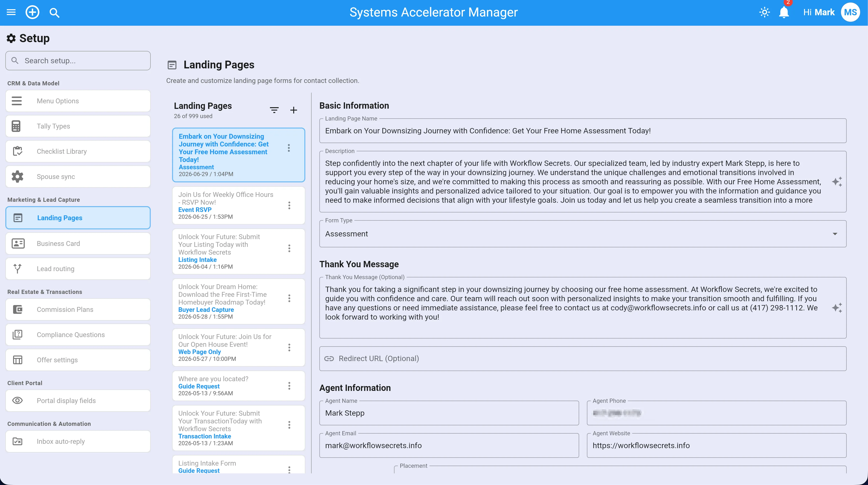This screenshot has width=868, height=485.
Task: Edit the Landing Page Name field
Action: (x=583, y=130)
